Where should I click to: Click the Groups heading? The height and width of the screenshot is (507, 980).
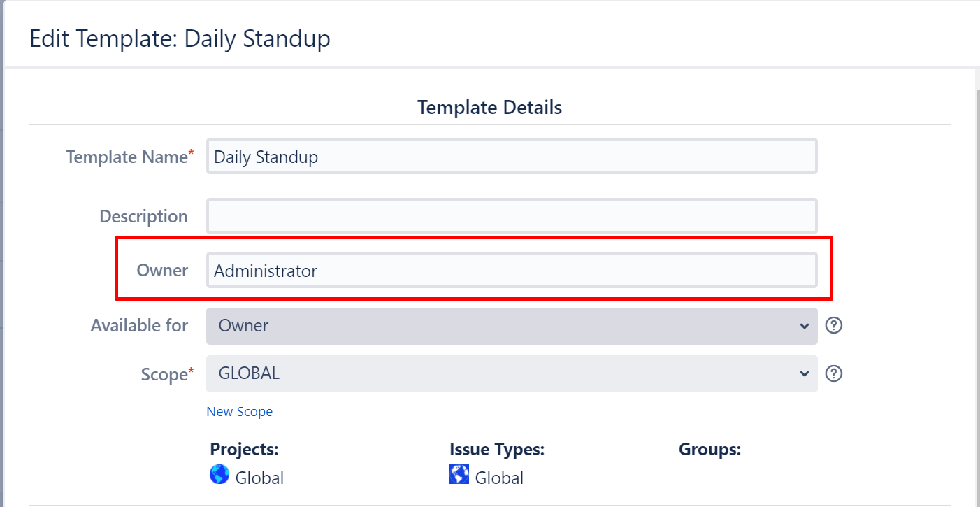(709, 450)
